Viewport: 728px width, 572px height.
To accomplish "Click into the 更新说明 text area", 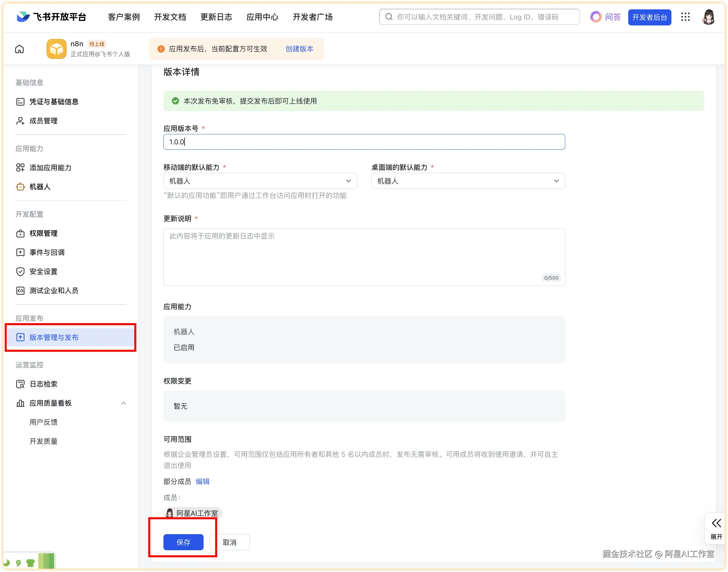I will 364,257.
